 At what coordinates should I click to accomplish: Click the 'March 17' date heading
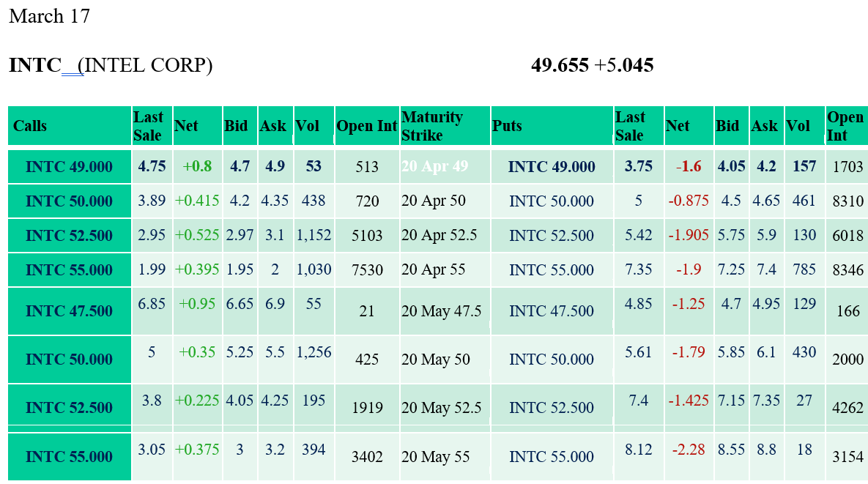tap(49, 16)
